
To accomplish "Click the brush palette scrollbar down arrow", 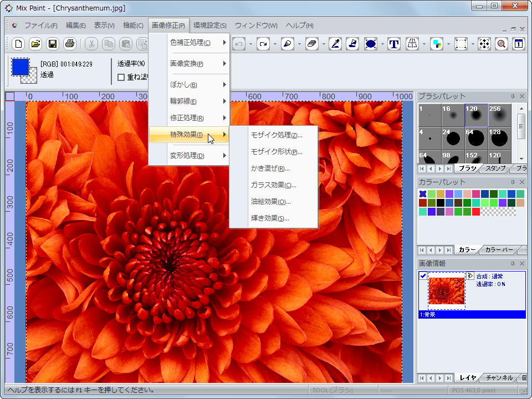I will [521, 159].
